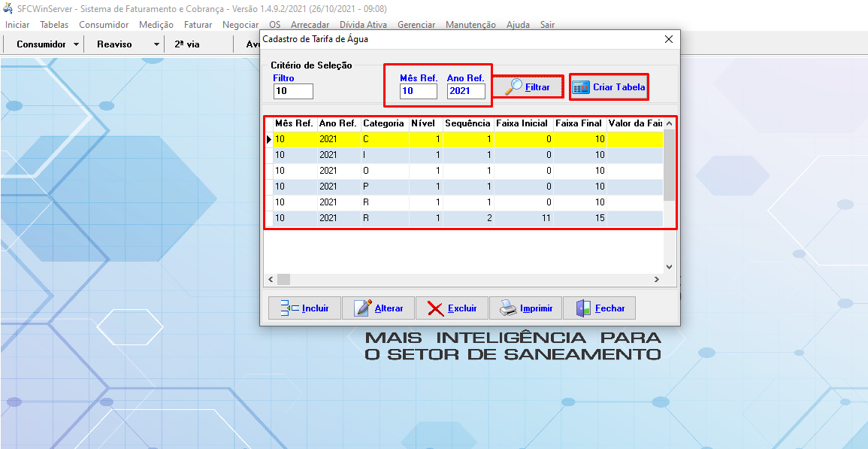This screenshot has height=449, width=868.
Task: Open the Tabelas menu
Action: 54,25
